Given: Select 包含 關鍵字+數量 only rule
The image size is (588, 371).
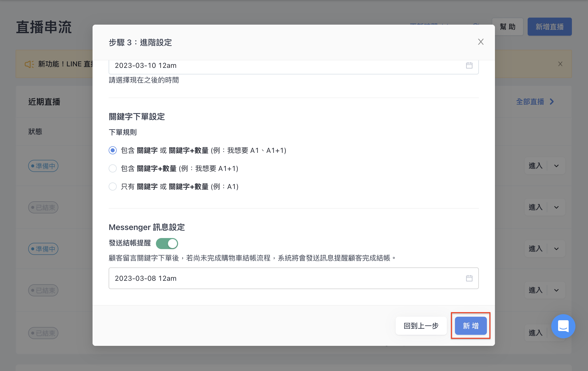Looking at the screenshot, I should [x=113, y=168].
